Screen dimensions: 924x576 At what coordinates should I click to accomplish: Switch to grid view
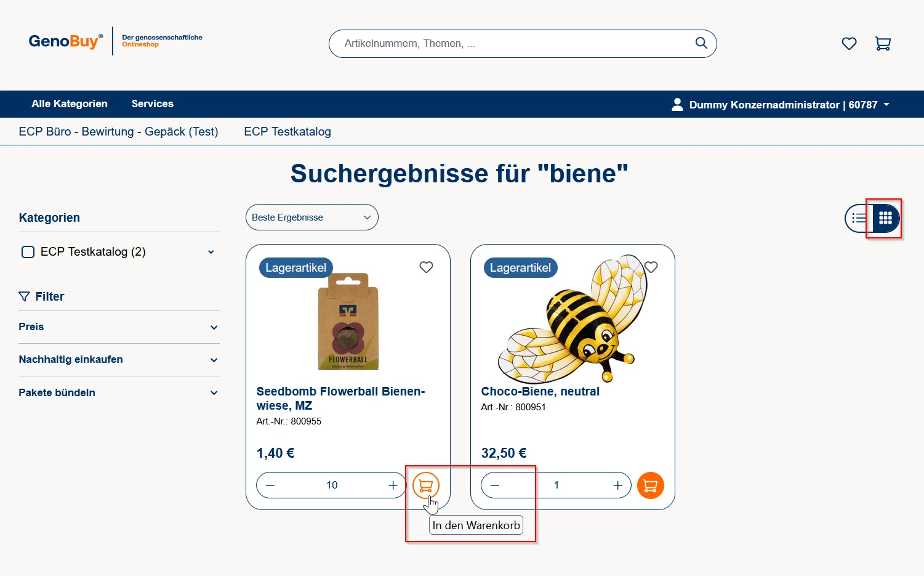885,218
